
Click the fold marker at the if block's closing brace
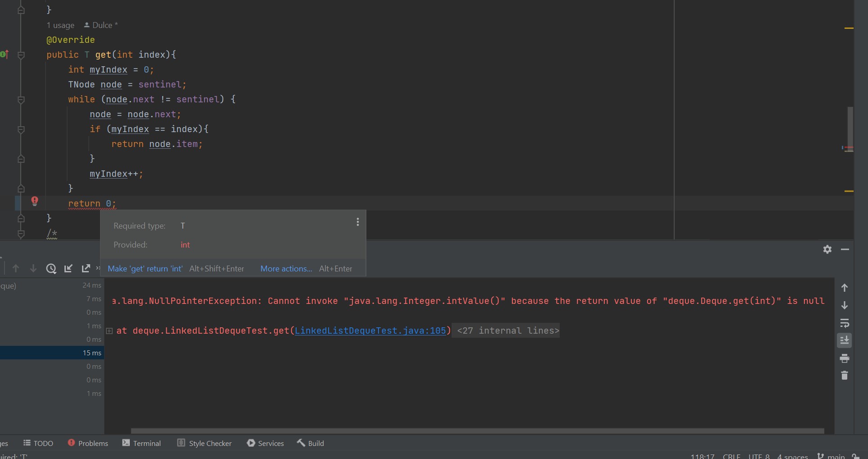tap(21, 159)
